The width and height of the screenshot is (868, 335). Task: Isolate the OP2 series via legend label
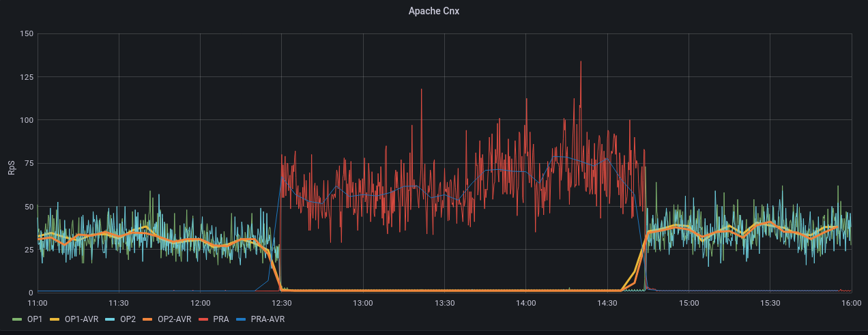128,319
